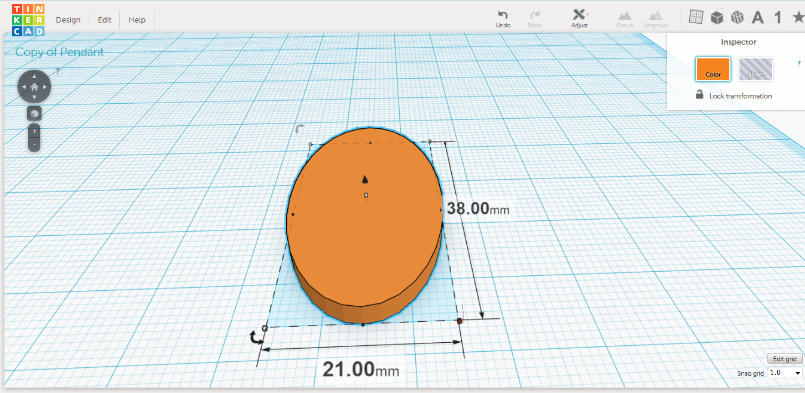Viewport: 805px width, 393px height.
Task: Click the Group shapes icon
Action: [624, 19]
